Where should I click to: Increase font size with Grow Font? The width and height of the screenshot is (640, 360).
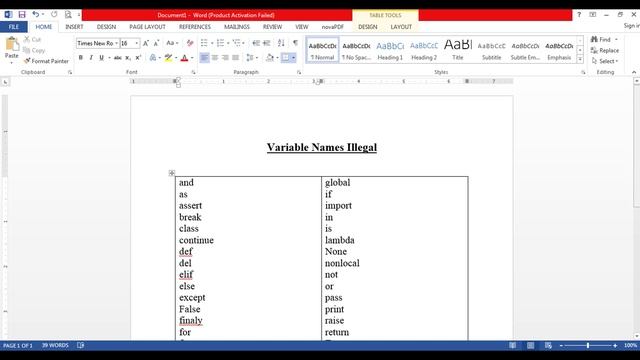coord(146,43)
